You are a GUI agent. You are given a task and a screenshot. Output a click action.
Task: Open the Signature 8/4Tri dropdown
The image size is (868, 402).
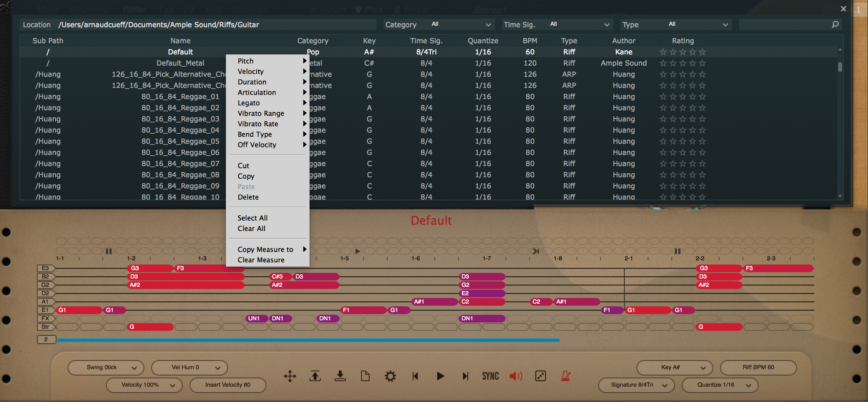point(636,385)
